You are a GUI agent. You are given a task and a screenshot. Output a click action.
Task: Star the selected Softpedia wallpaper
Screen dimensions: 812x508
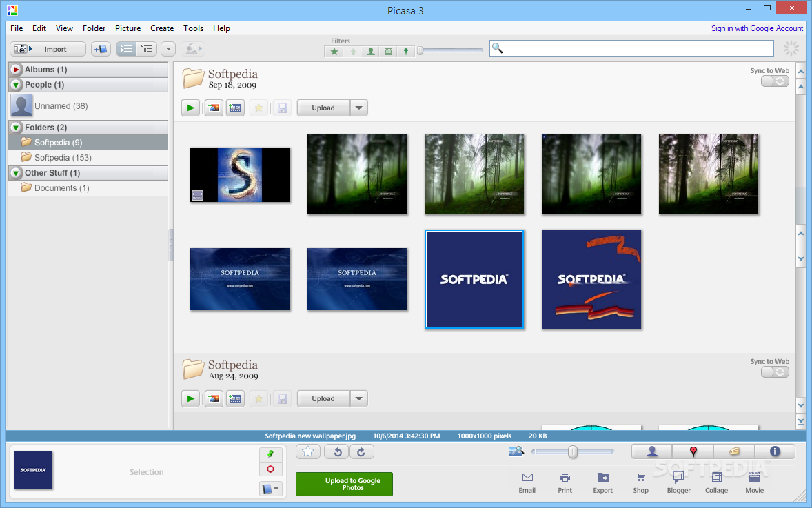click(307, 451)
